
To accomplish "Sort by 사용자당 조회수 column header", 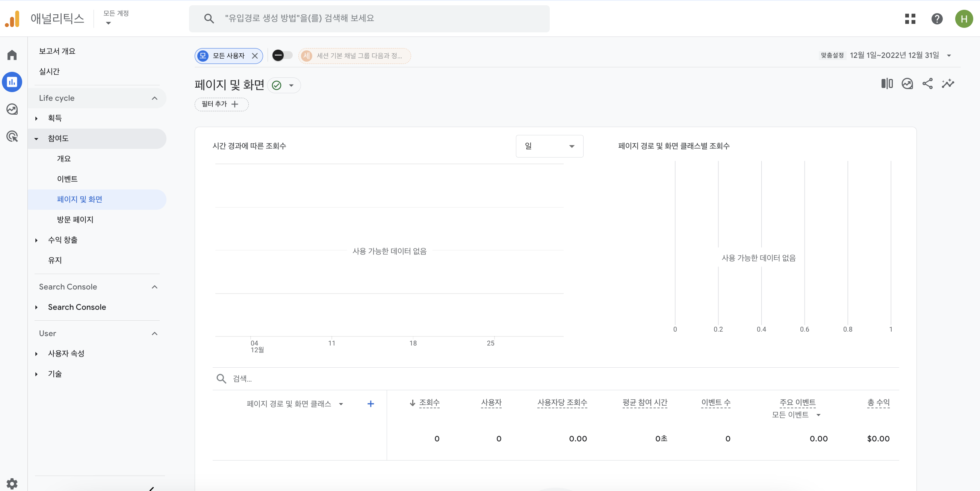I will coord(562,403).
